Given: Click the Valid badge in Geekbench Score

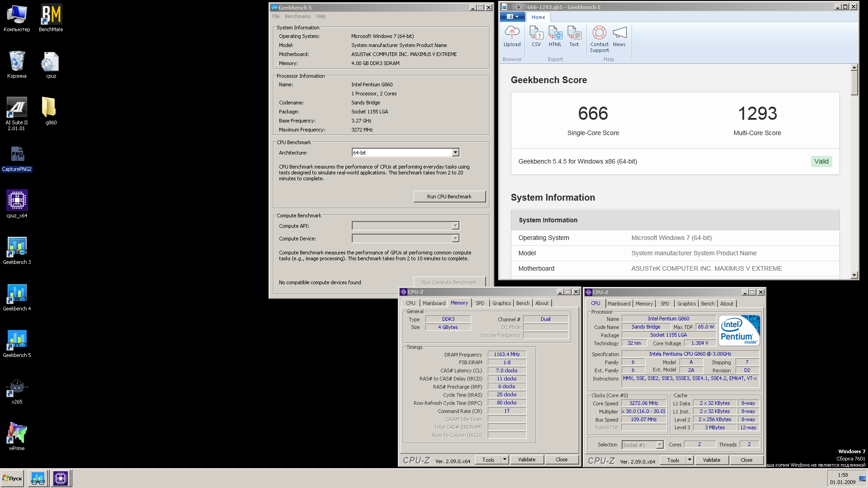Looking at the screenshot, I should pos(821,161).
